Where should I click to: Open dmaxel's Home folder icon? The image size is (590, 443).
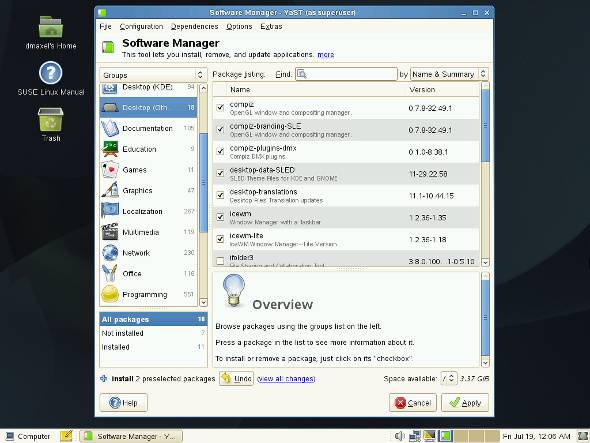click(x=51, y=27)
